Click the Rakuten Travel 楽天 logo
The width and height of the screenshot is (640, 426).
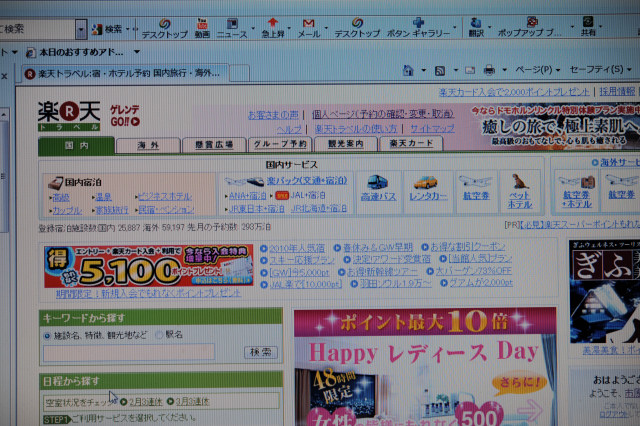pyautogui.click(x=69, y=116)
